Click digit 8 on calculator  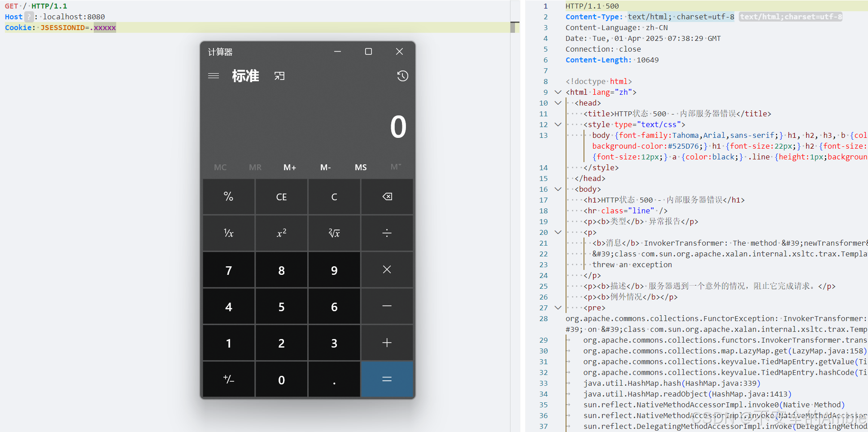coord(281,269)
